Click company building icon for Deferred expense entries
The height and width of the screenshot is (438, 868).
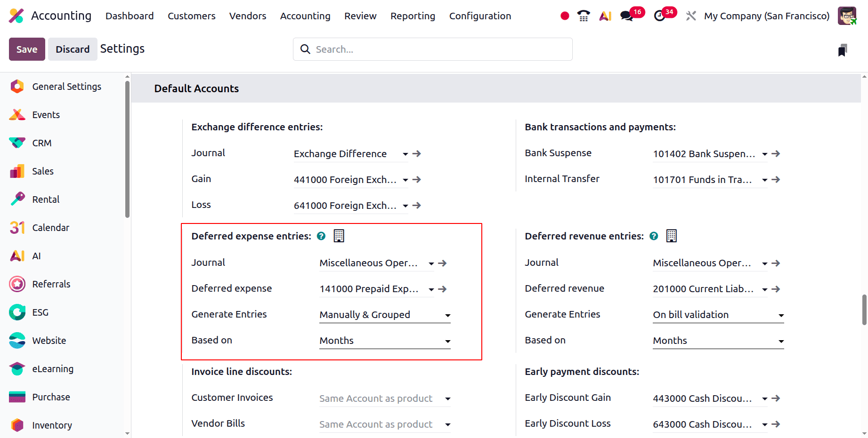(339, 236)
